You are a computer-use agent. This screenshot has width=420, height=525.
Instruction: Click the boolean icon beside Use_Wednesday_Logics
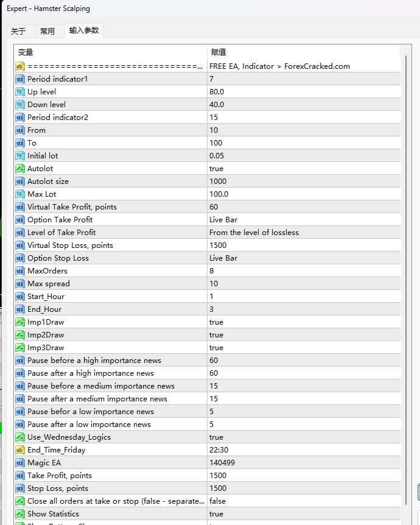[x=19, y=437]
